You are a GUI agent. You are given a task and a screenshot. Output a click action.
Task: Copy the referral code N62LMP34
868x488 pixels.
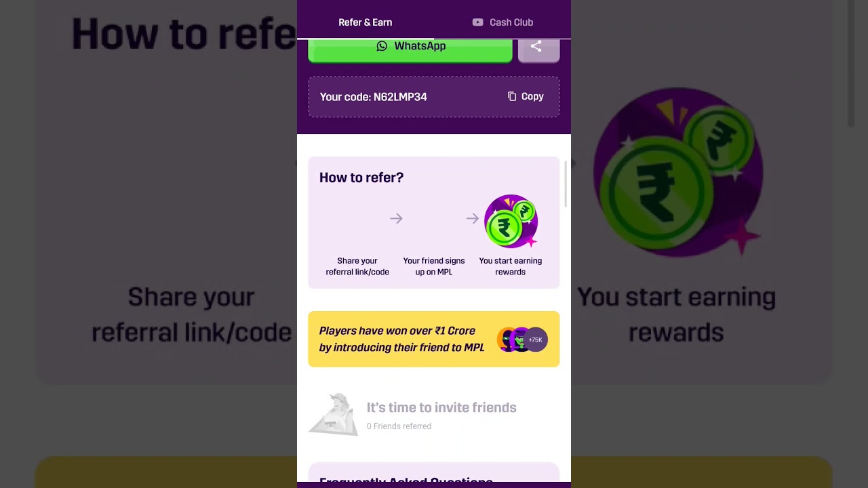[526, 97]
